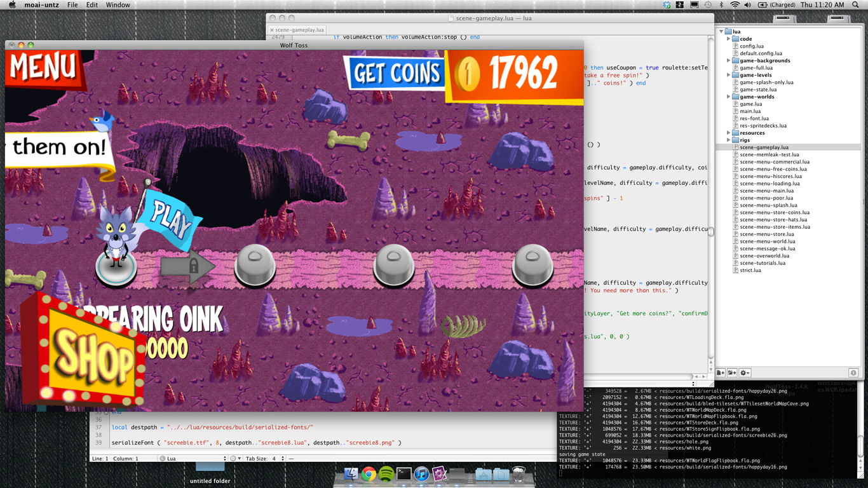
Task: Open scene-overworld.lua file
Action: (764, 256)
